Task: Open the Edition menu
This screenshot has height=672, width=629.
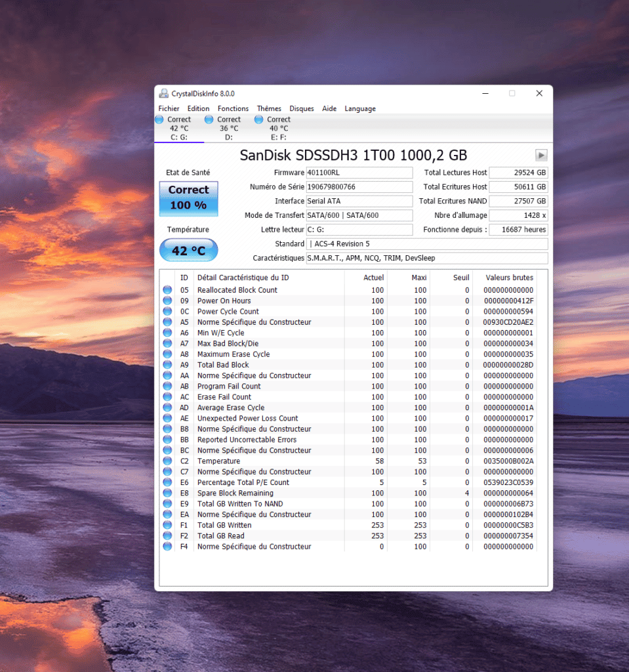Action: (198, 108)
